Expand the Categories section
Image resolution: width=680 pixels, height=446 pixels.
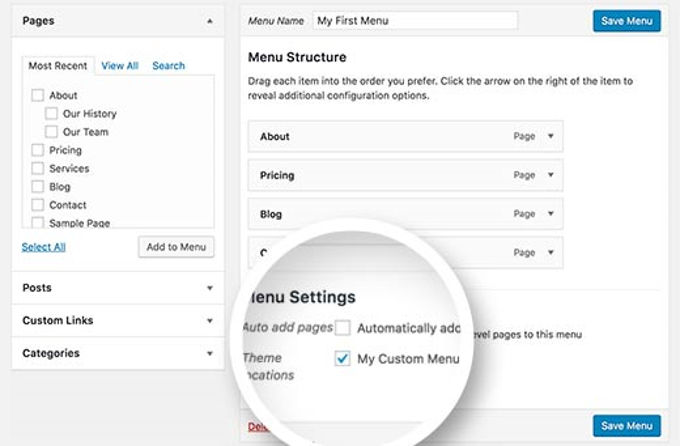click(210, 353)
